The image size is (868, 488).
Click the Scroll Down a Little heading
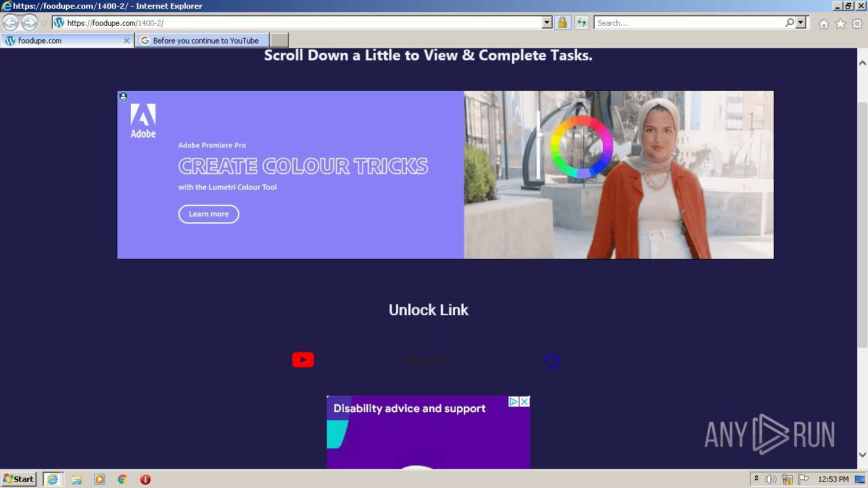[x=428, y=56]
